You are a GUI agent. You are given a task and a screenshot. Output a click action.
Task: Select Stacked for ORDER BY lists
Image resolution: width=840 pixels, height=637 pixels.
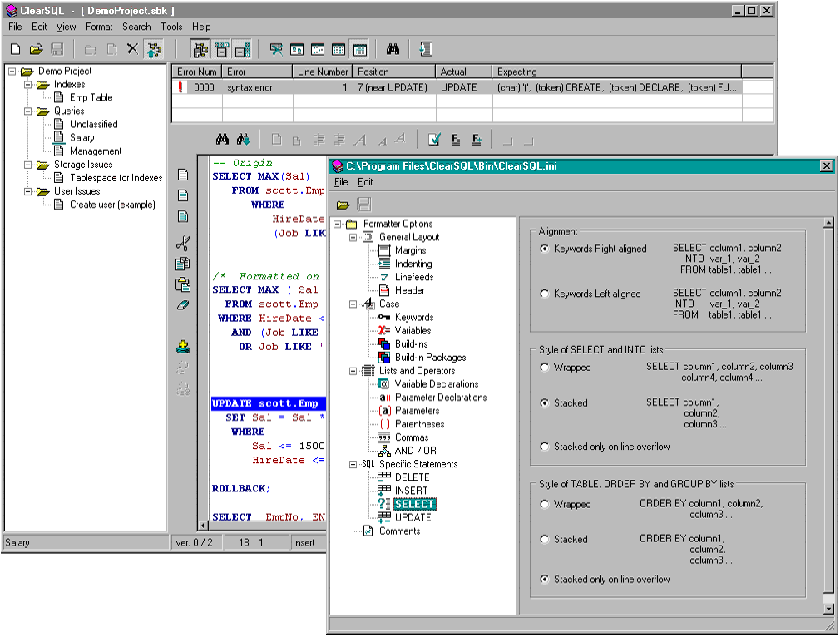[x=544, y=539]
